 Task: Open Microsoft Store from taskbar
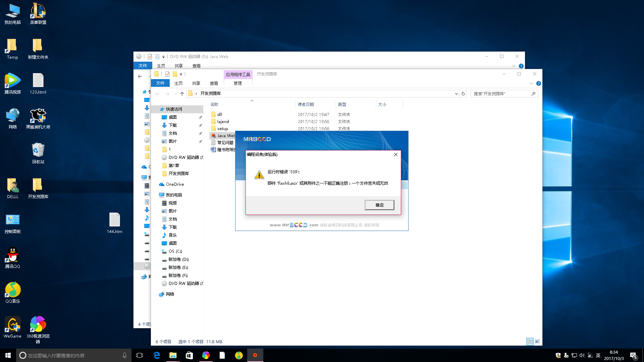(189, 355)
